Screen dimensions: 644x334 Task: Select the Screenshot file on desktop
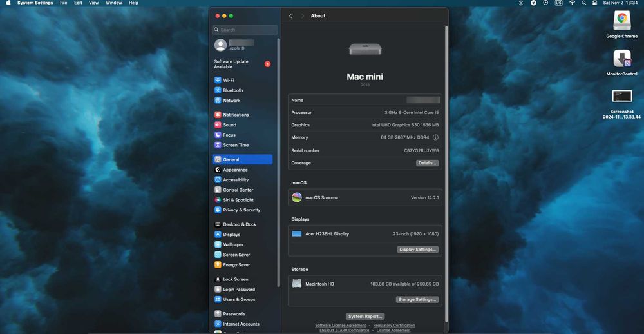pyautogui.click(x=622, y=104)
